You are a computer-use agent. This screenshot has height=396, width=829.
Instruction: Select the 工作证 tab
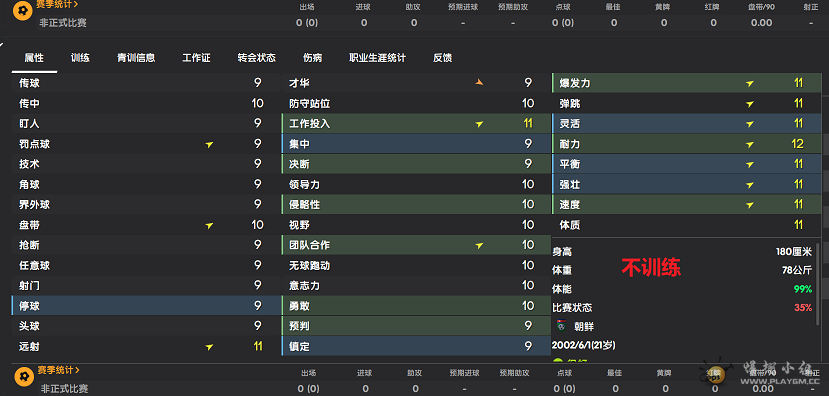197,58
